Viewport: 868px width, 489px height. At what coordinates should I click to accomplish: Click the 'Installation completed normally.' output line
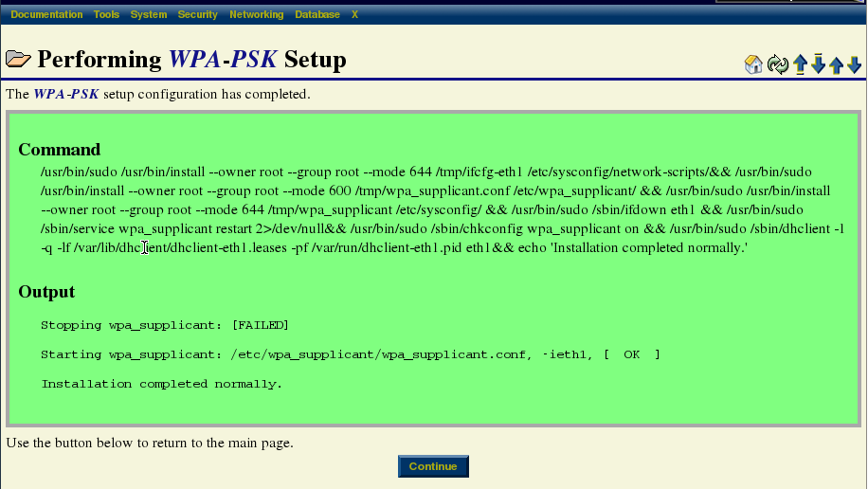click(162, 384)
